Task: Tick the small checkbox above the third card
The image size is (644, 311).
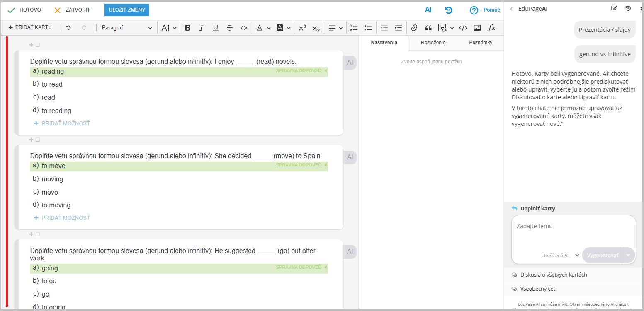Action: 38,234
